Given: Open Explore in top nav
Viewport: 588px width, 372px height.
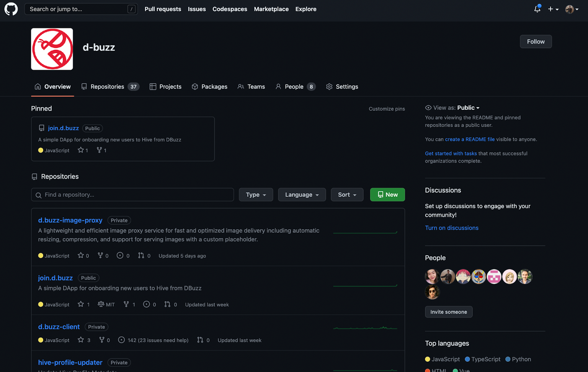Looking at the screenshot, I should click(x=306, y=9).
